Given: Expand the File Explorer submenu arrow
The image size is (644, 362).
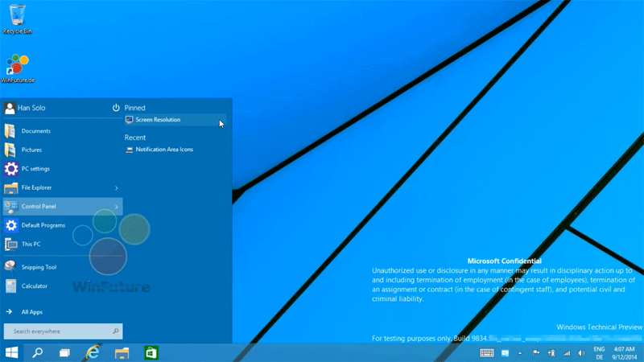Looking at the screenshot, I should coord(116,188).
